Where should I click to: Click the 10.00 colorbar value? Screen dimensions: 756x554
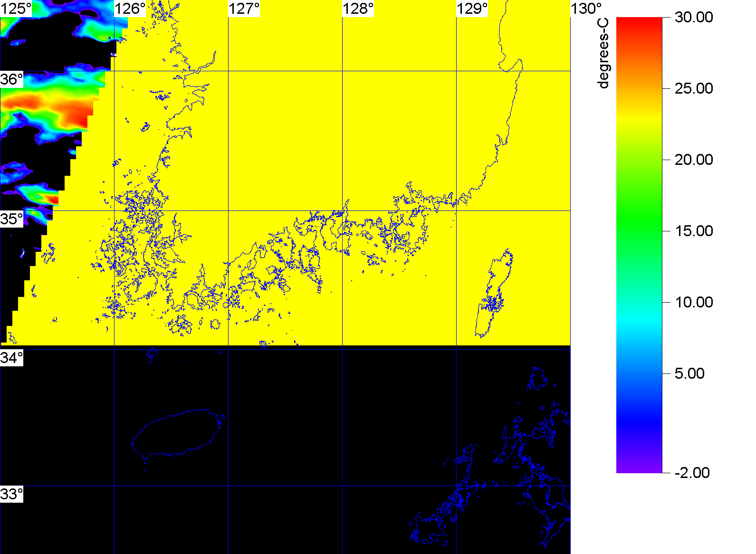(x=694, y=302)
